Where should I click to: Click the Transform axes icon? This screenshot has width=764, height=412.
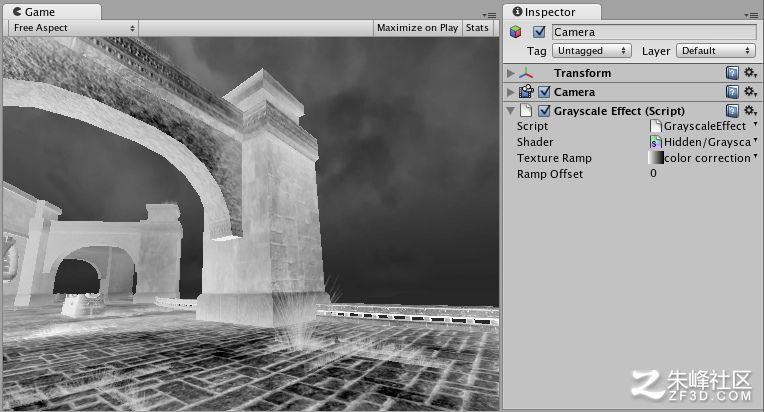click(x=526, y=73)
